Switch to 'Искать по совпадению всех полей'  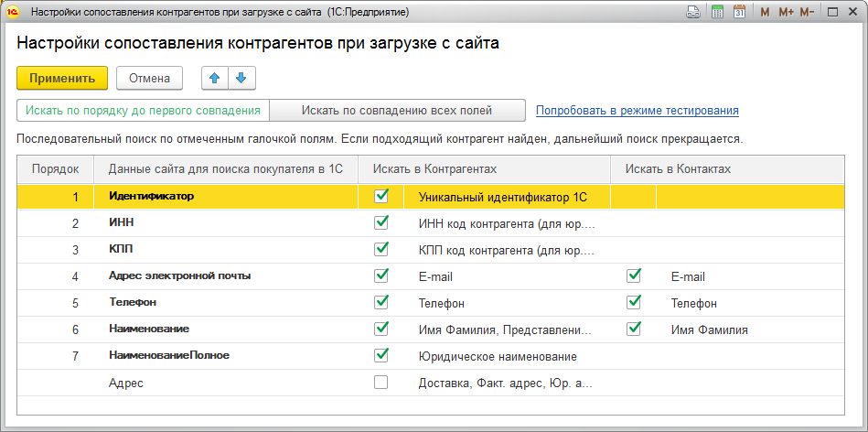(x=397, y=111)
